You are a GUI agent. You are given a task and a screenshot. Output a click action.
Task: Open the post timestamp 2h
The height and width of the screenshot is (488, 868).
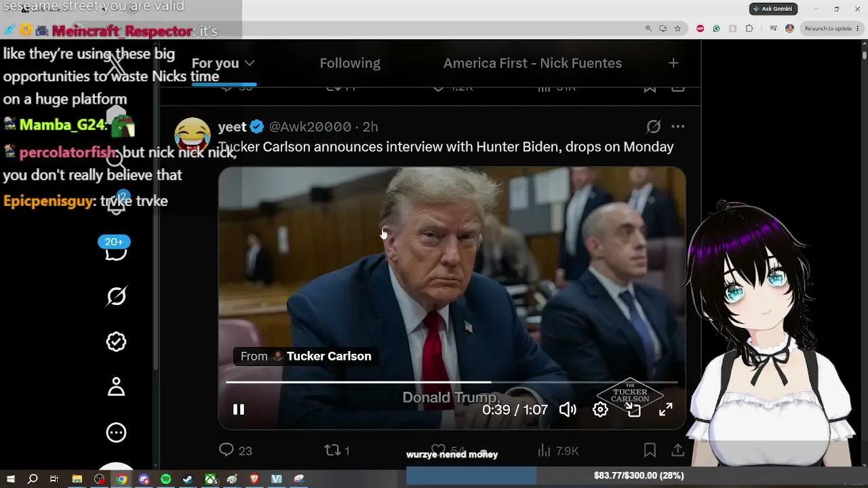point(370,127)
